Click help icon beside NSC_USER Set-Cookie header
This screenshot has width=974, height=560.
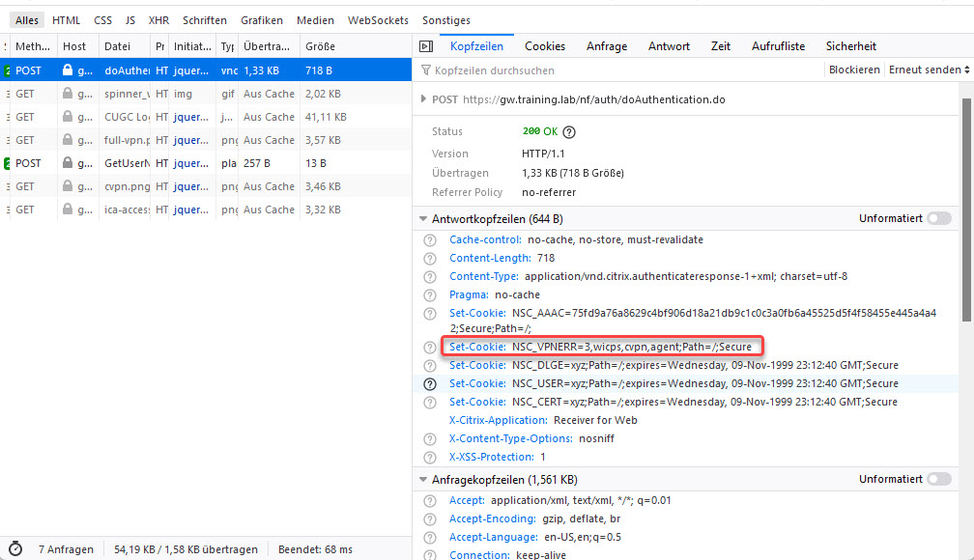430,383
